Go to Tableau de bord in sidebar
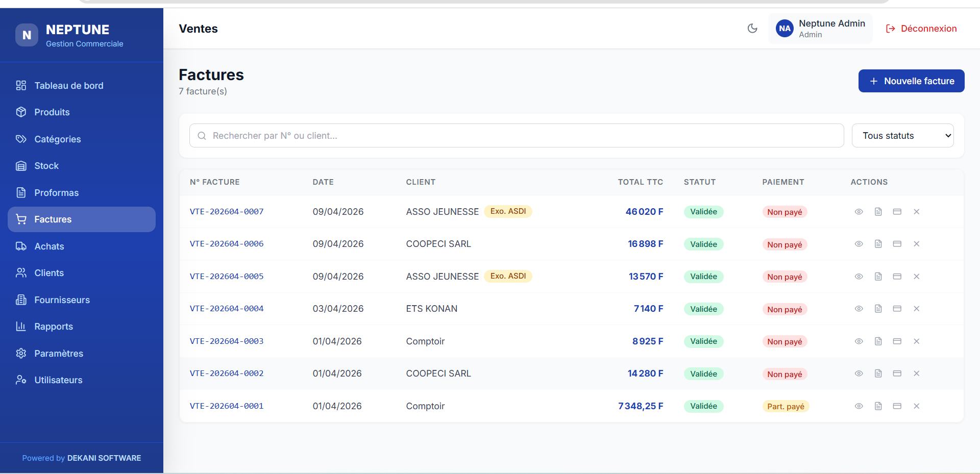This screenshot has width=980, height=474. point(68,86)
